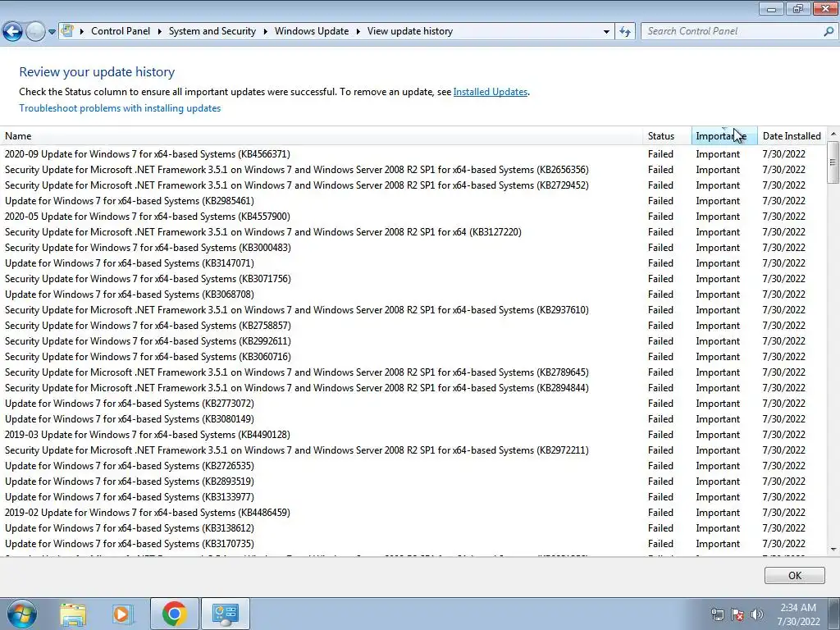The image size is (840, 630).
Task: Select the 2019-02 Update KB4486459 row
Action: (413, 513)
